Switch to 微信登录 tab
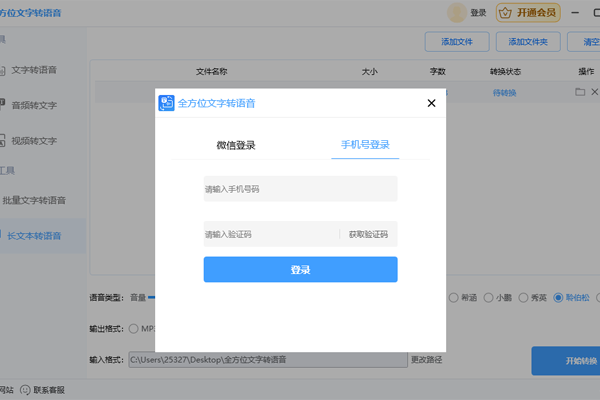 pyautogui.click(x=236, y=145)
